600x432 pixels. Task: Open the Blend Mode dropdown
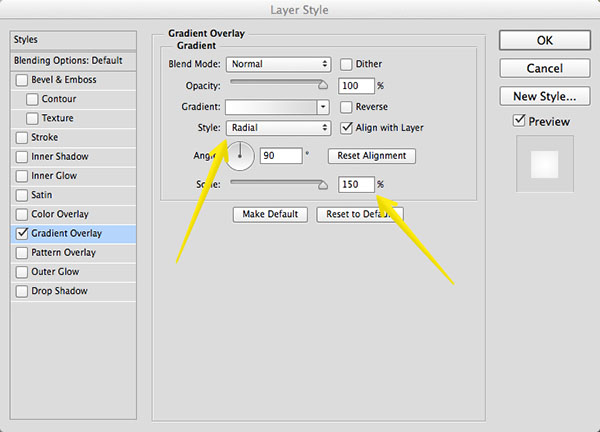click(x=278, y=64)
